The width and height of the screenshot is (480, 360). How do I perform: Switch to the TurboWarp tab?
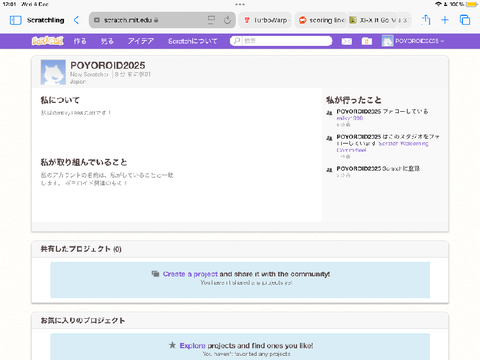click(x=265, y=20)
